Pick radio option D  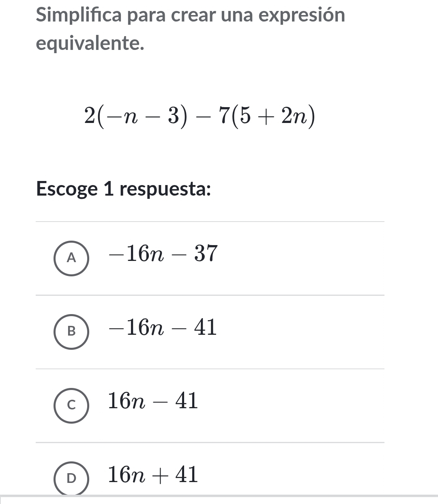click(x=71, y=479)
